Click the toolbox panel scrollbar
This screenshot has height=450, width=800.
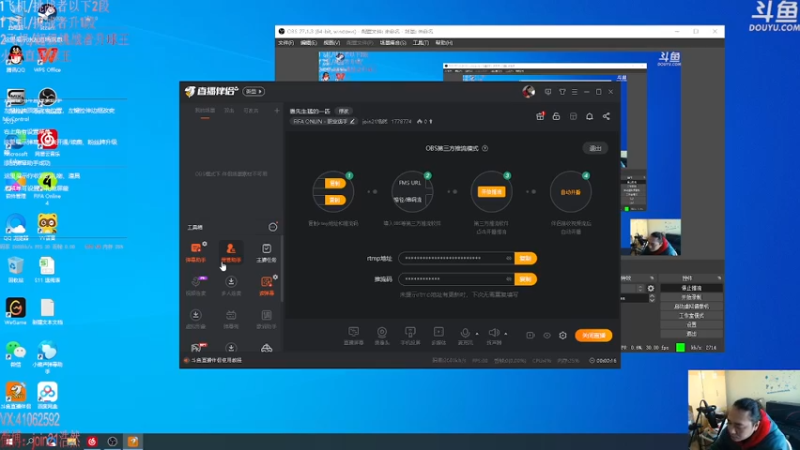[x=282, y=268]
